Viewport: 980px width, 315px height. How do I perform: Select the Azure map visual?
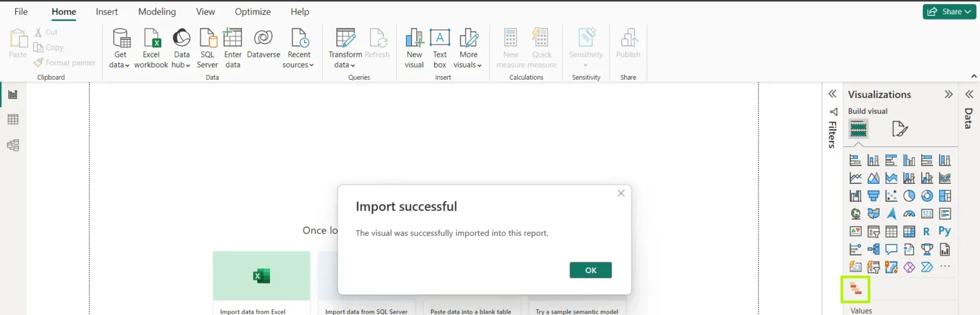click(x=891, y=214)
